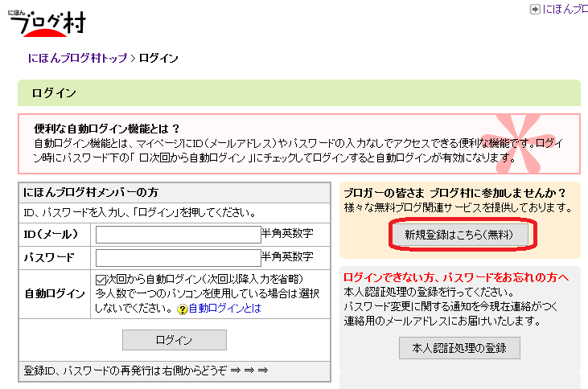
Task: Click text 様々な無料ブログ関連サービスを提供しております。
Action: (x=458, y=207)
